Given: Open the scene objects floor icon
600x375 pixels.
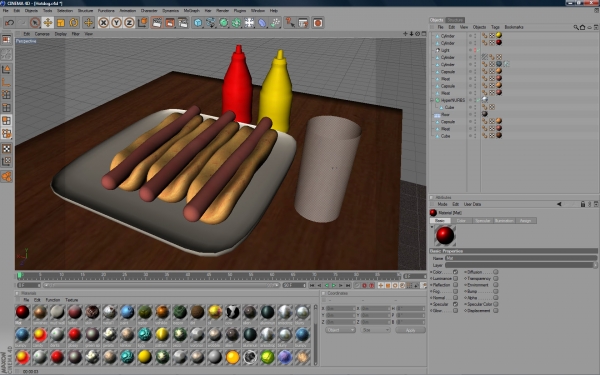Looking at the screenshot, I should [249, 23].
